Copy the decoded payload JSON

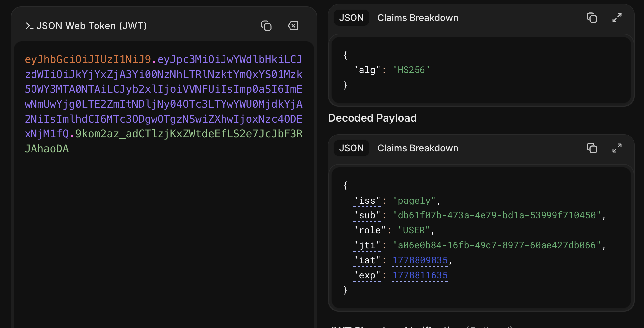[x=592, y=148]
